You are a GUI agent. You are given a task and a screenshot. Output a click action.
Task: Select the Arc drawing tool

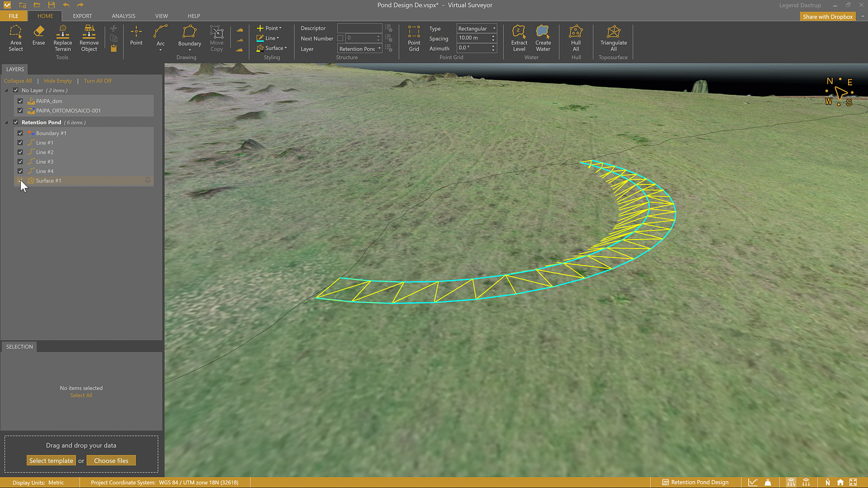coord(160,36)
